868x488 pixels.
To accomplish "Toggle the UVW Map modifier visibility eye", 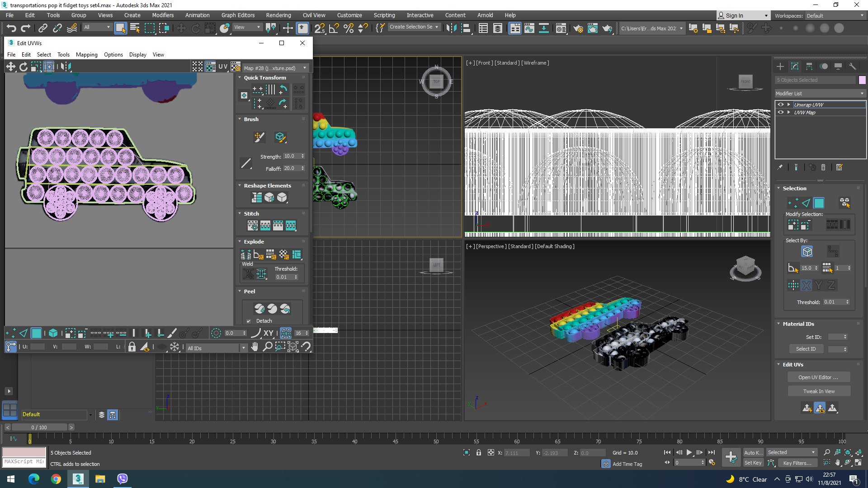I will pos(780,112).
